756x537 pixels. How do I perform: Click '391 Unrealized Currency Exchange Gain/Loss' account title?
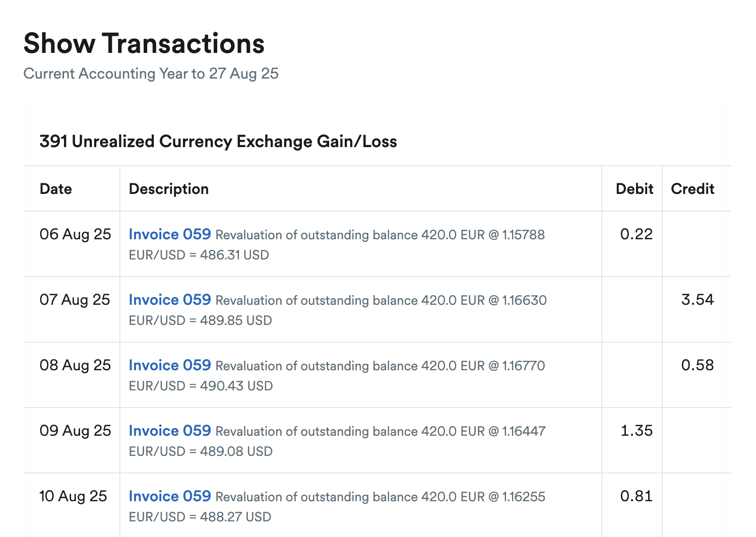click(218, 142)
